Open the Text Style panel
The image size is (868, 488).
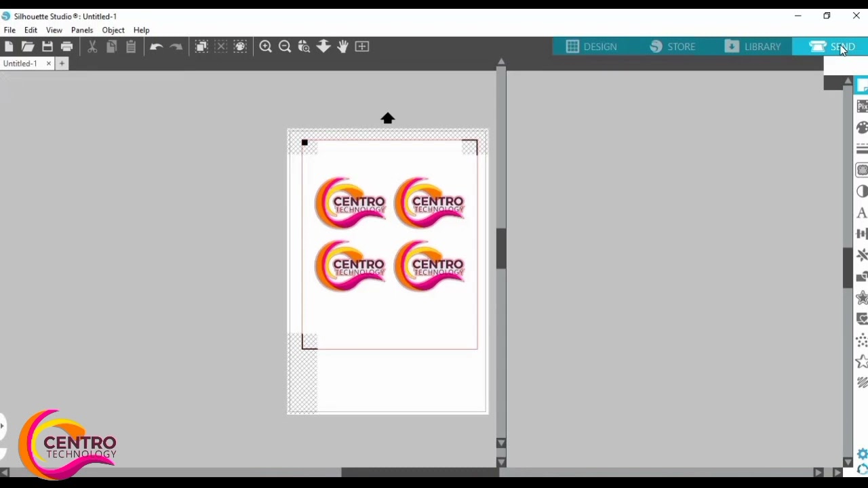tap(862, 213)
